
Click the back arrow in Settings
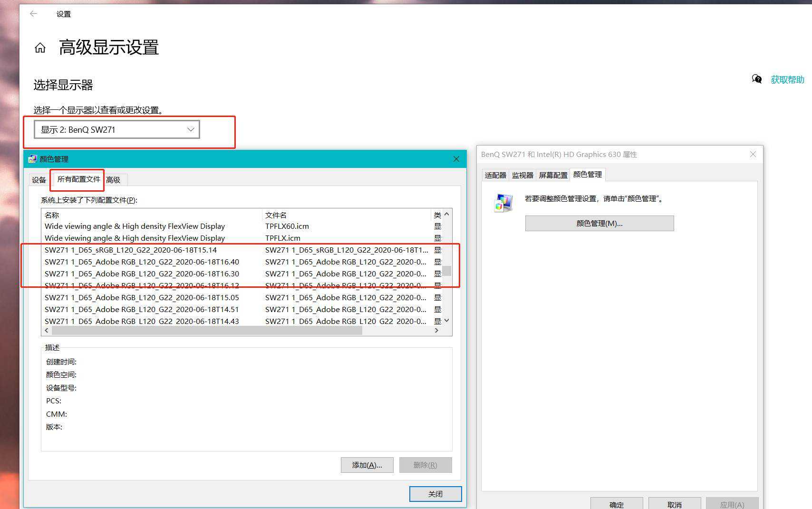pyautogui.click(x=33, y=14)
